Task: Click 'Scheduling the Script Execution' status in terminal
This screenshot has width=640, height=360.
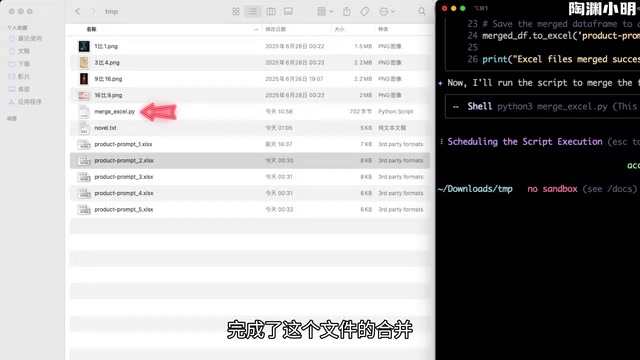Action: point(524,142)
